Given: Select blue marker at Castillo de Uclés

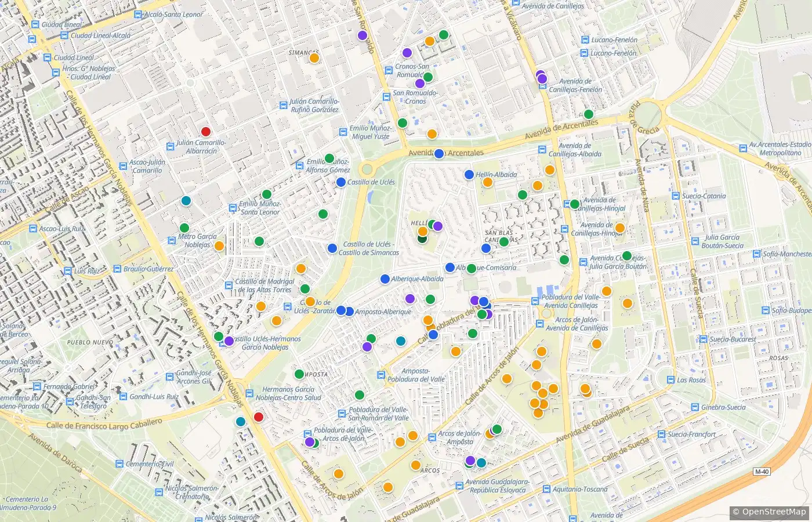Looking at the screenshot, I should click(x=341, y=182).
